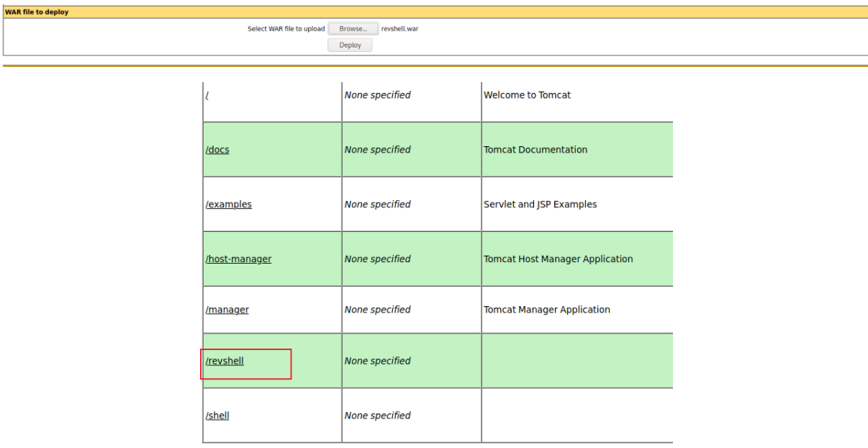Image resolution: width=868 pixels, height=448 pixels.
Task: Click 'Select WAR file to upload' label
Action: click(286, 29)
